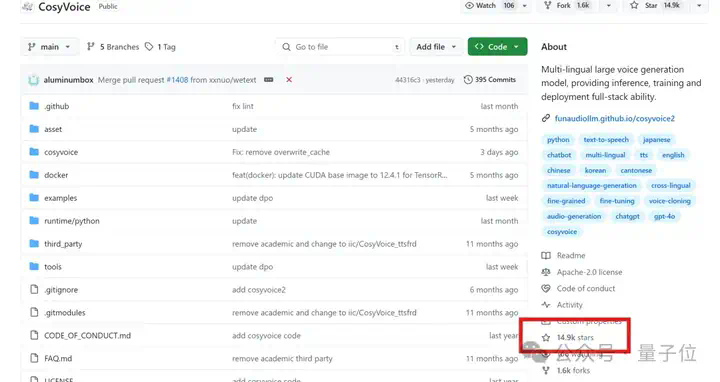This screenshot has height=382, width=720.
Task: Expand the Star lists dropdown arrow
Action: click(x=699, y=6)
